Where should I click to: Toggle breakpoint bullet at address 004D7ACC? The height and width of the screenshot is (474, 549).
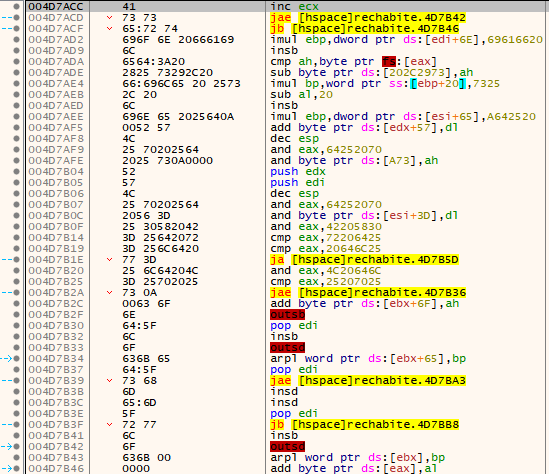pyautogui.click(x=16, y=6)
